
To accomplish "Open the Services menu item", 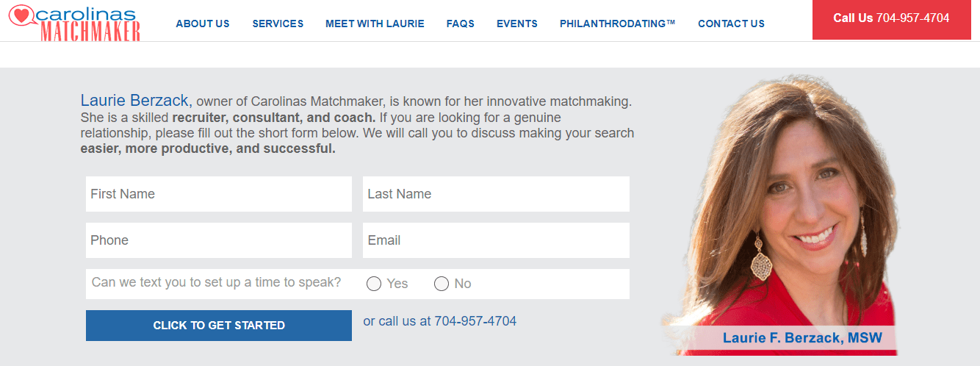I will (x=278, y=24).
